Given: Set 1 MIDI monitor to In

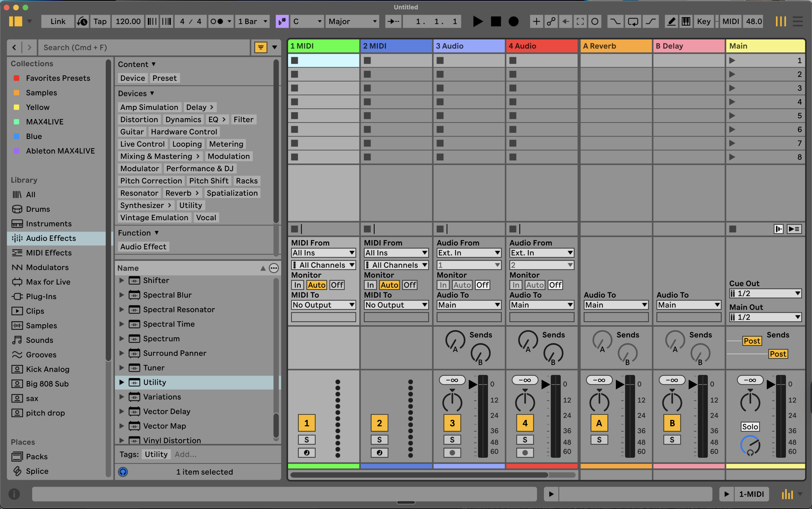Looking at the screenshot, I should coord(297,285).
